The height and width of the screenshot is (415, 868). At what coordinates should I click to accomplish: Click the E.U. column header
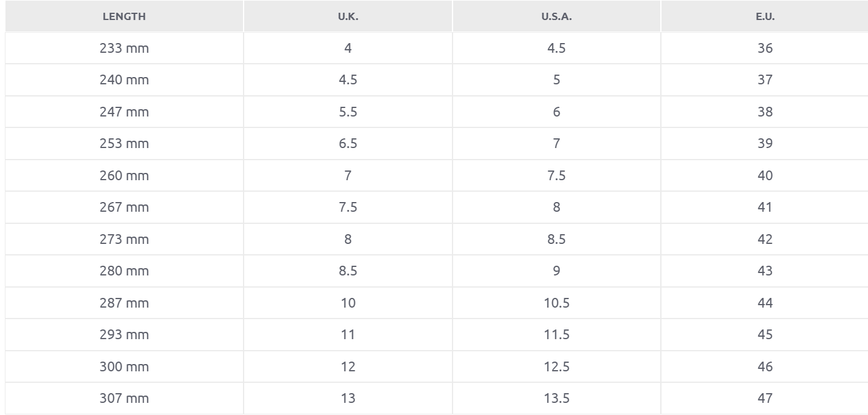pos(765,17)
